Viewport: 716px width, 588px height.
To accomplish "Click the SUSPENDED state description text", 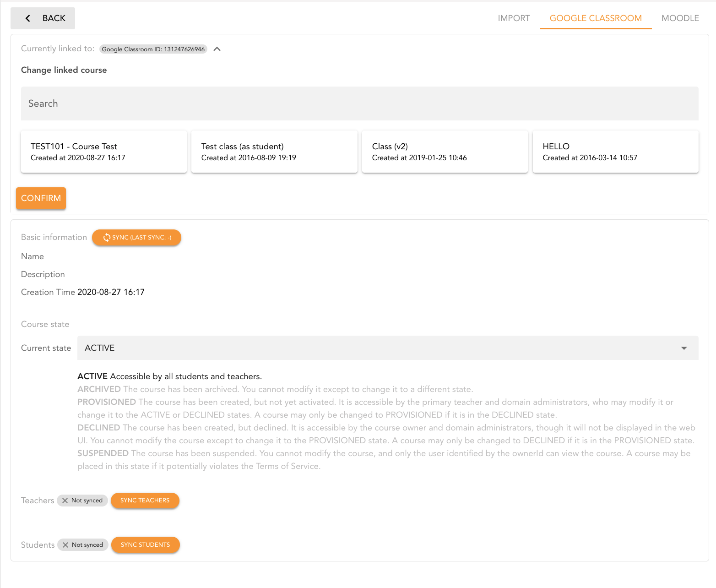I will pos(384,460).
